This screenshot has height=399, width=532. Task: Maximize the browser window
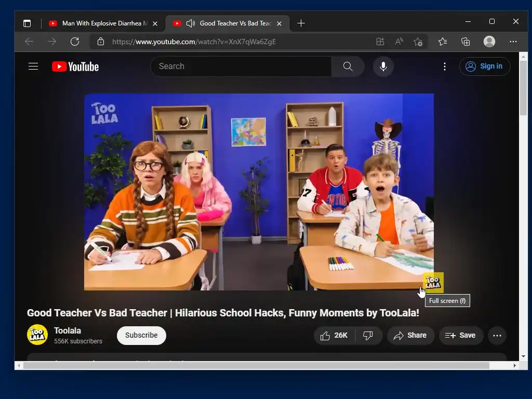[492, 21]
